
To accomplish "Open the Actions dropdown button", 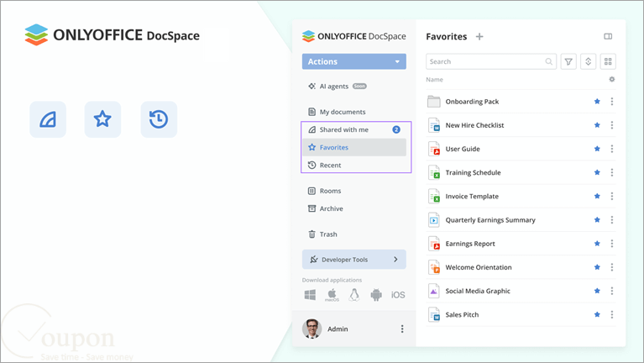I will (354, 61).
